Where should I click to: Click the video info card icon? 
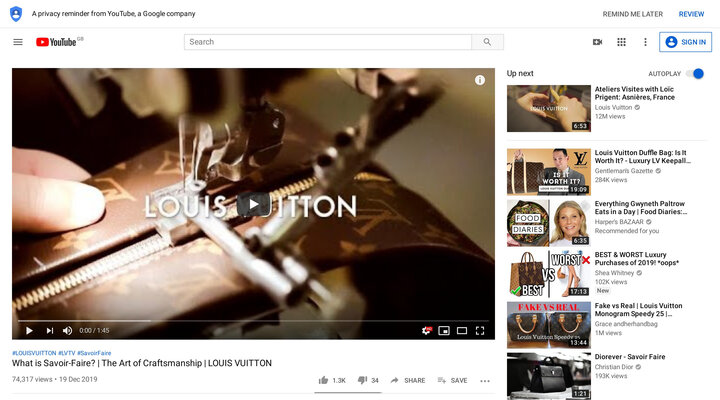pos(480,80)
